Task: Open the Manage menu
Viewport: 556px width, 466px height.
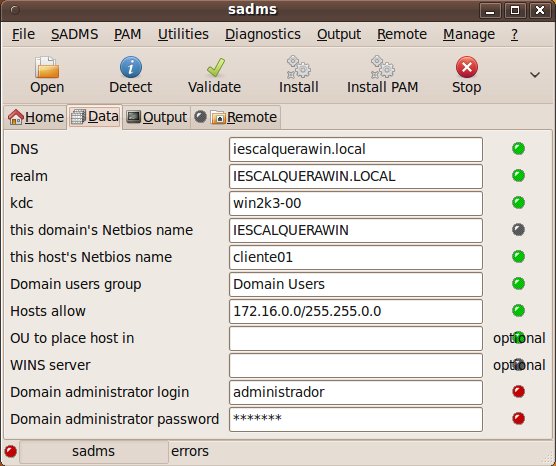Action: pyautogui.click(x=469, y=34)
